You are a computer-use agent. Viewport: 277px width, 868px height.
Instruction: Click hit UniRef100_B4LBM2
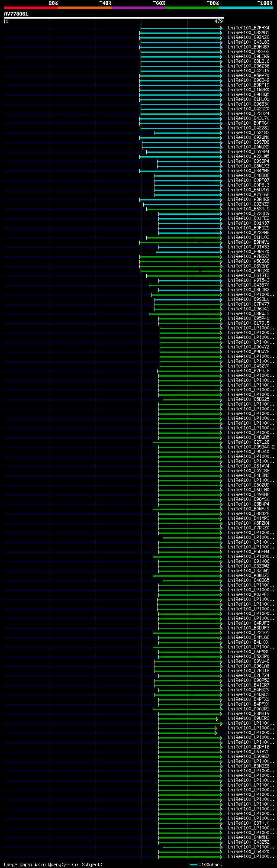[x=248, y=475]
